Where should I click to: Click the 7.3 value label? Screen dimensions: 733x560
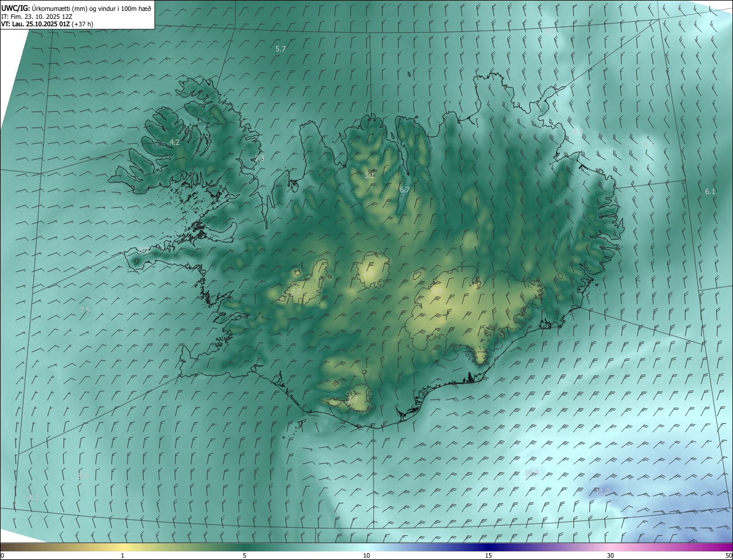coord(259,159)
